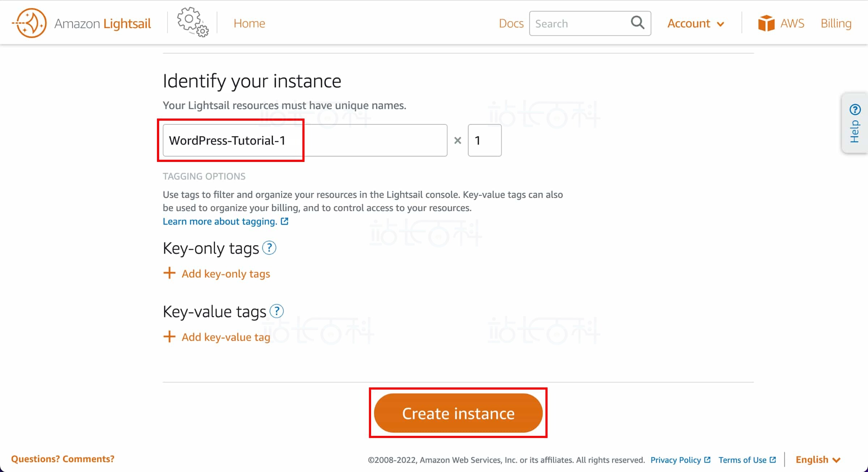Open the English language dropdown

(817, 460)
